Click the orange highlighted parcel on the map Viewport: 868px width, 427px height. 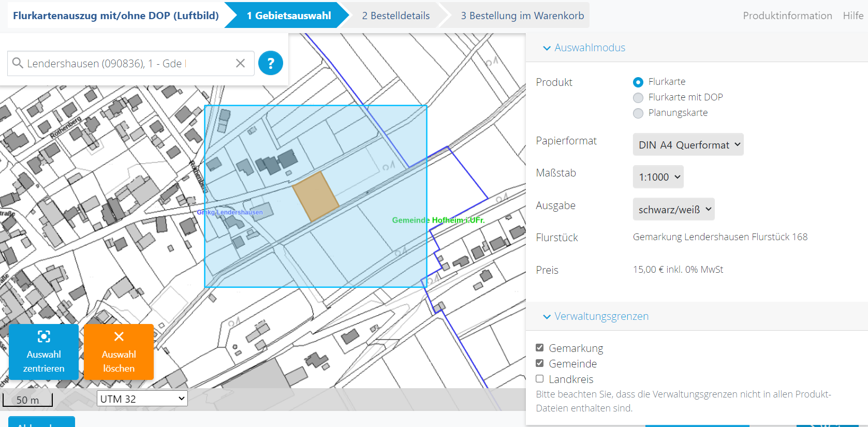[x=315, y=196]
